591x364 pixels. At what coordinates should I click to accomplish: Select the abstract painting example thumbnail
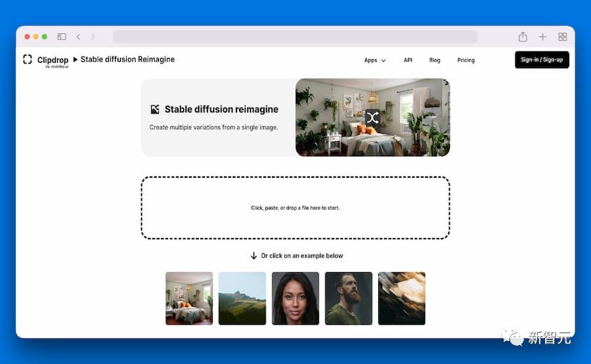pyautogui.click(x=402, y=298)
